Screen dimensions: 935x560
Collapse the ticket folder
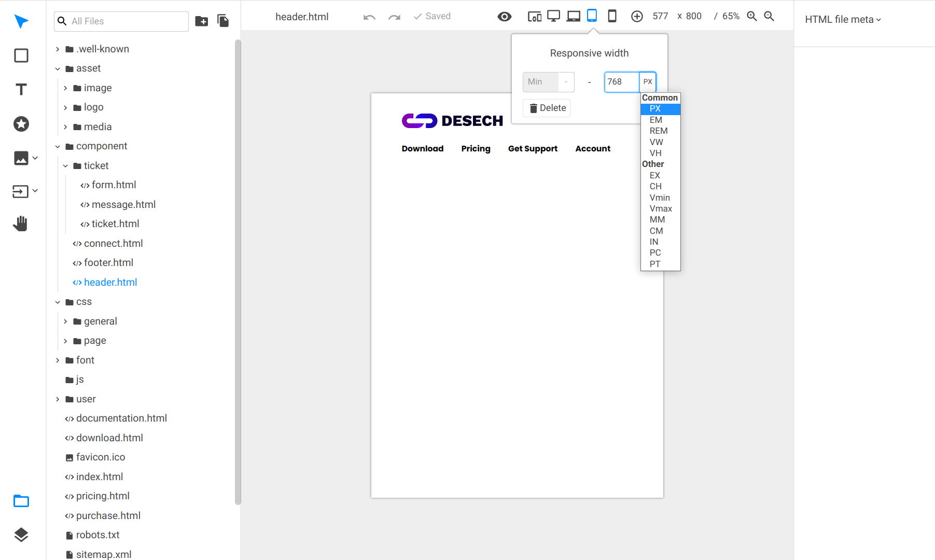coord(65,166)
